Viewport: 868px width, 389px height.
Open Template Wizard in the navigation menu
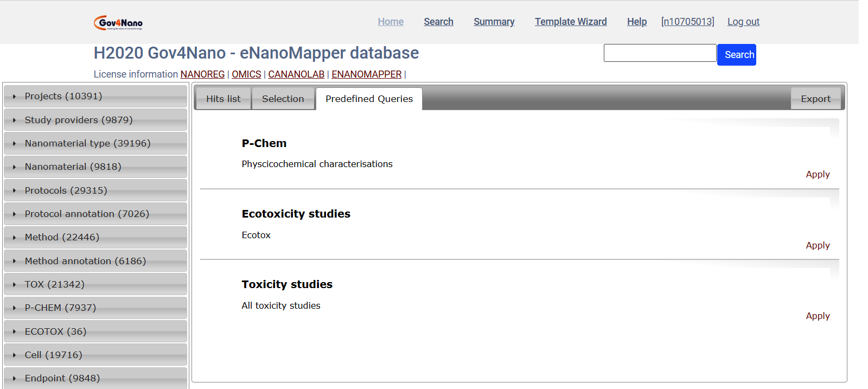(x=571, y=22)
